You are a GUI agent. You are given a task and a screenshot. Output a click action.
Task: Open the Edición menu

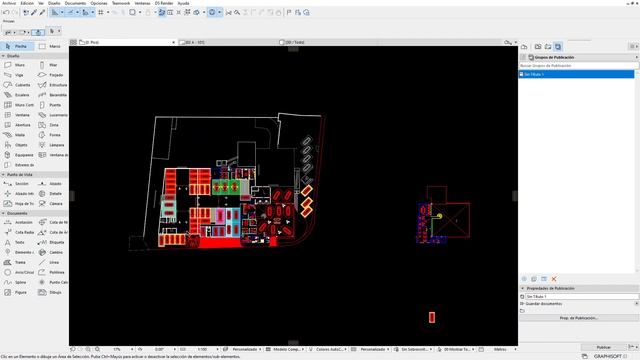point(27,3)
